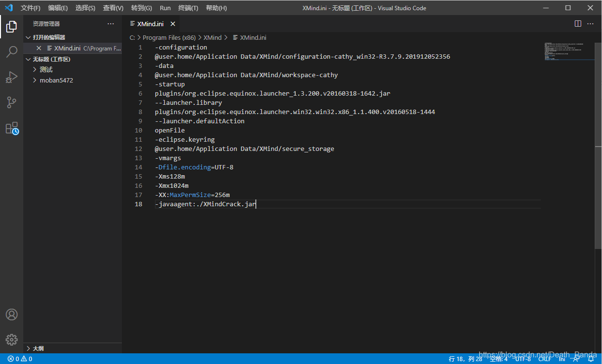Open the Search view icon
Screen dimensions: 602x364
tap(12, 51)
